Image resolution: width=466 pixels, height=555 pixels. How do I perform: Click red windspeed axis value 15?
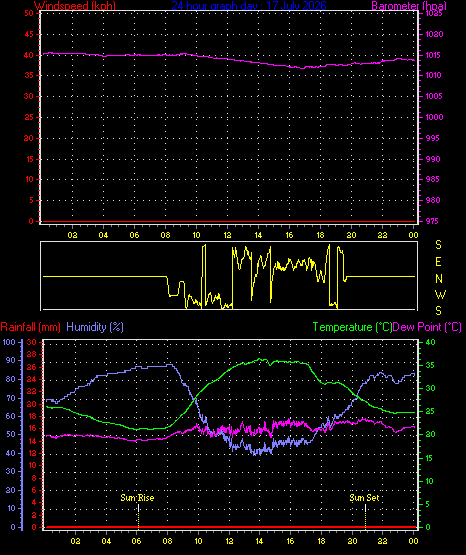(x=29, y=159)
